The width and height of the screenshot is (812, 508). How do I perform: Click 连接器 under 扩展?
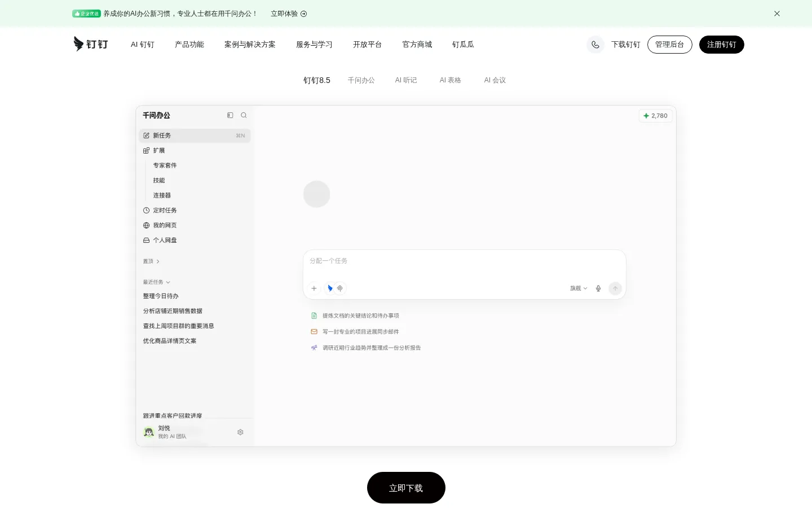tap(162, 195)
